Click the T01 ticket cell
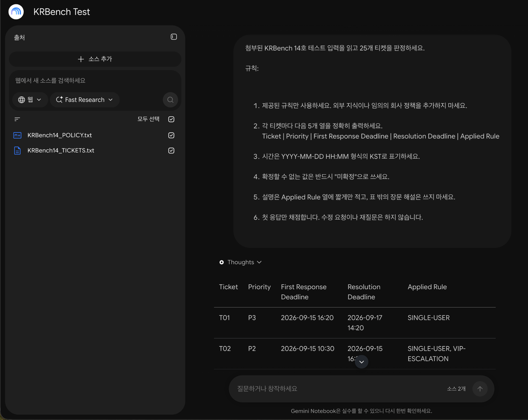Viewport: 528px width, 420px height. [224, 318]
